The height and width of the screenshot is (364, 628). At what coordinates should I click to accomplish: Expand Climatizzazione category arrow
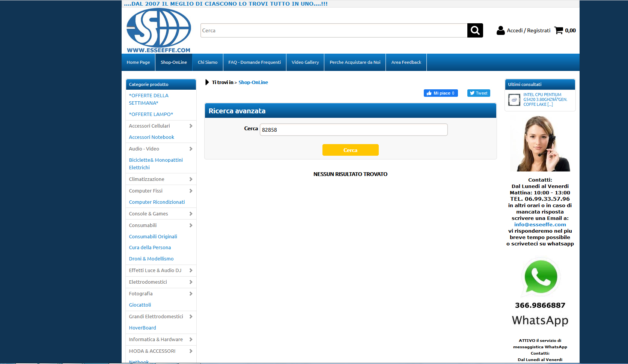[x=191, y=179]
